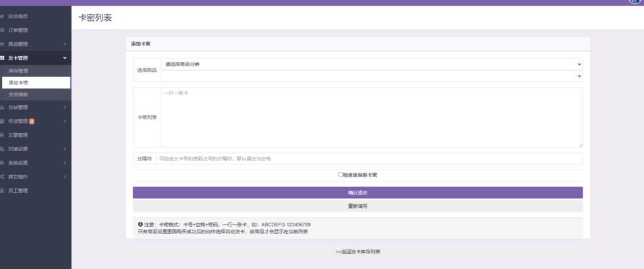
Task: Click the gear icon beside 系统设置
Action: click(x=2, y=163)
